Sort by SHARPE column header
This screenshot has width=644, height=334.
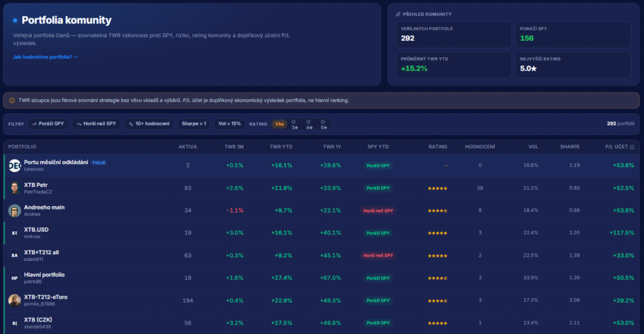click(570, 147)
